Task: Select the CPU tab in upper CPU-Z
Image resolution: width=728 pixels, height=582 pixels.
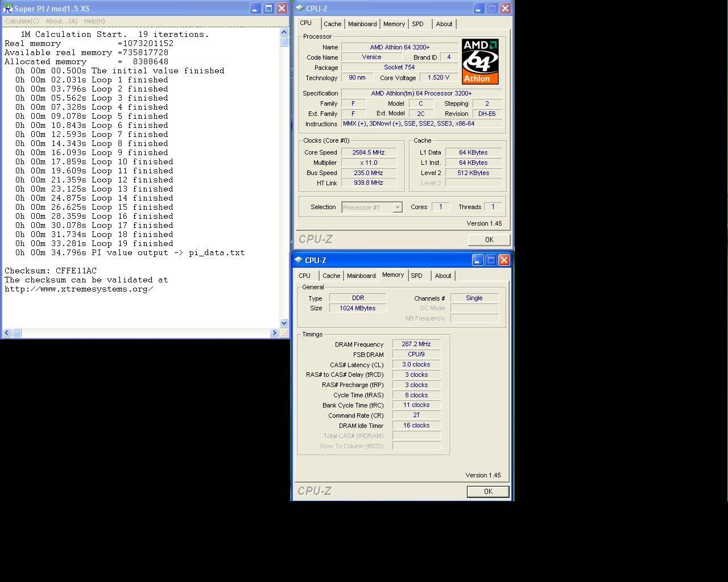Action: (x=306, y=23)
